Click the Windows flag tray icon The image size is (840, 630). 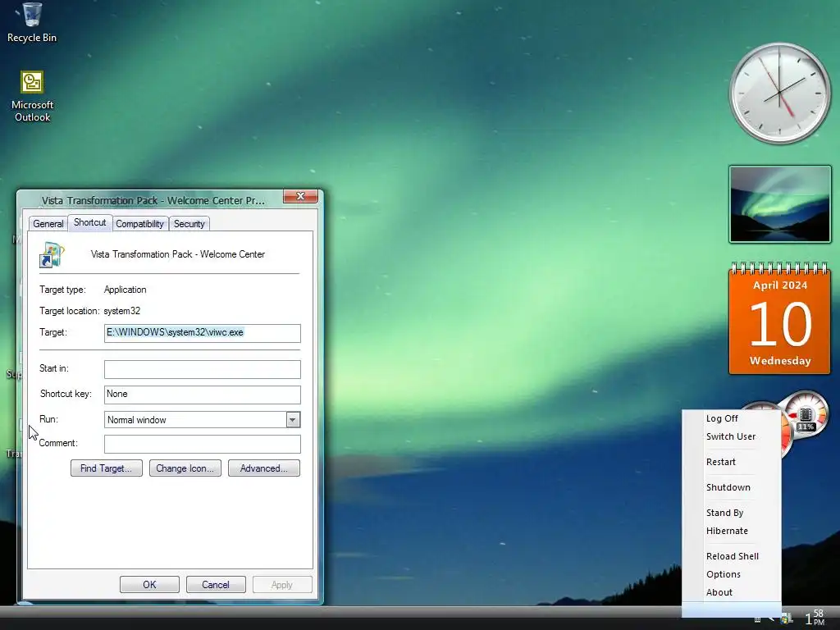(x=786, y=619)
